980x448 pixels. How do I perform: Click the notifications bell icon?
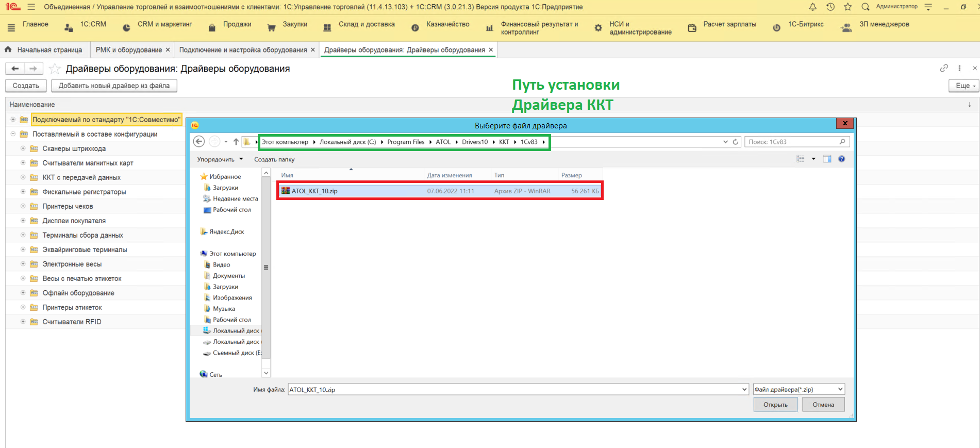click(x=812, y=7)
